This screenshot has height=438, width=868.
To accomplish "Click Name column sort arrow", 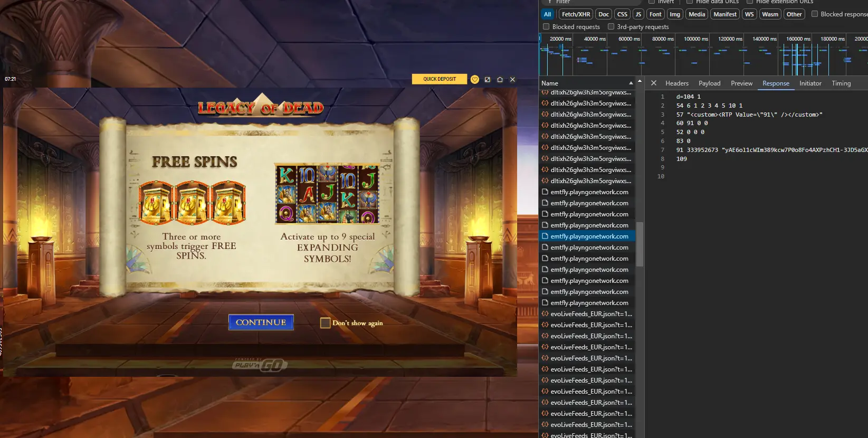I will point(631,83).
